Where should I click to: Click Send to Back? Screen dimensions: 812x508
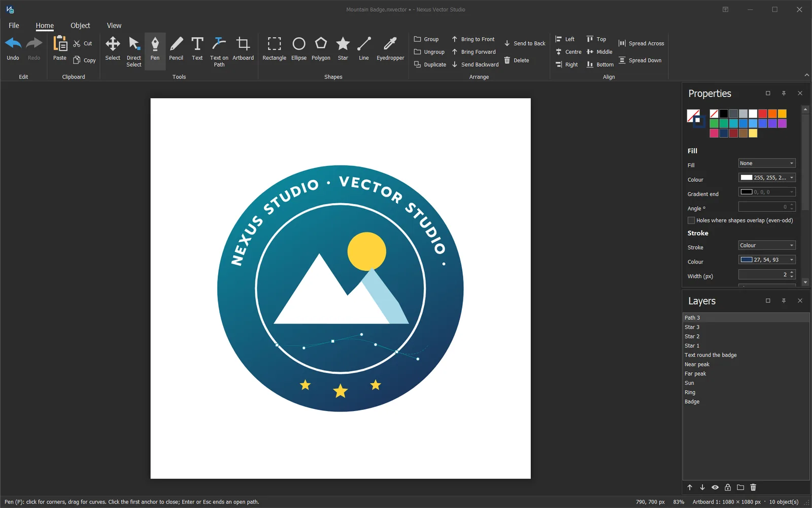tap(525, 43)
